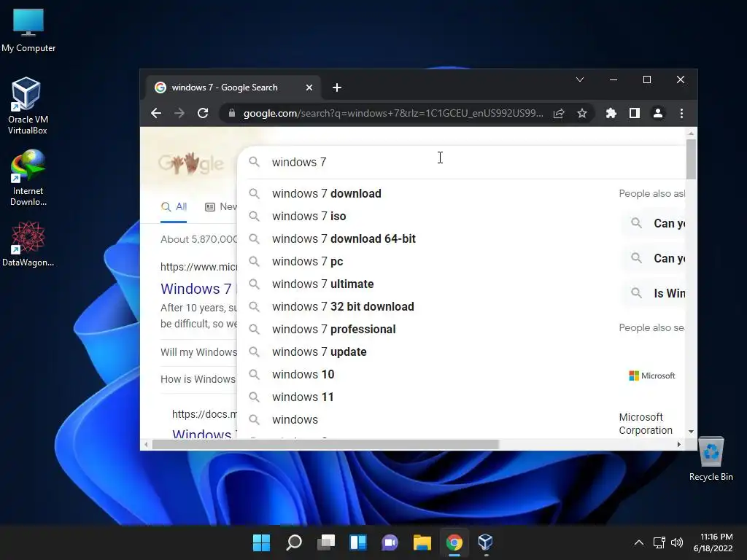
Task: Click the magnifier icon in the search box
Action: tap(255, 163)
